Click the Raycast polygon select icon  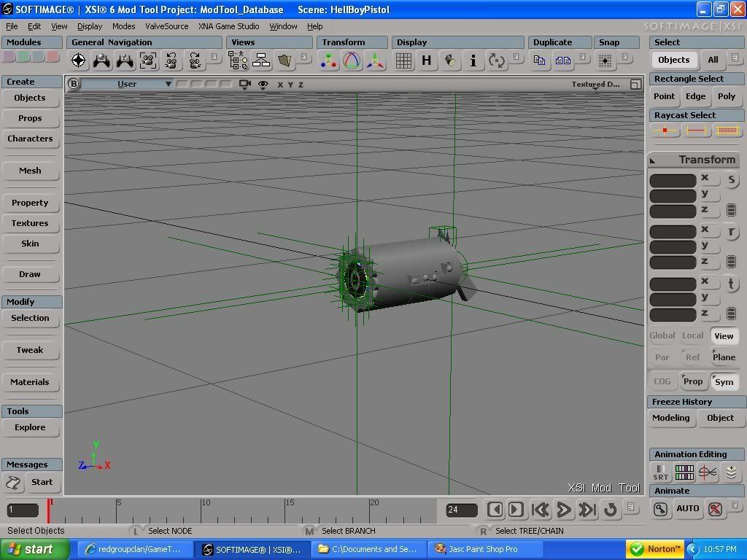[x=727, y=130]
